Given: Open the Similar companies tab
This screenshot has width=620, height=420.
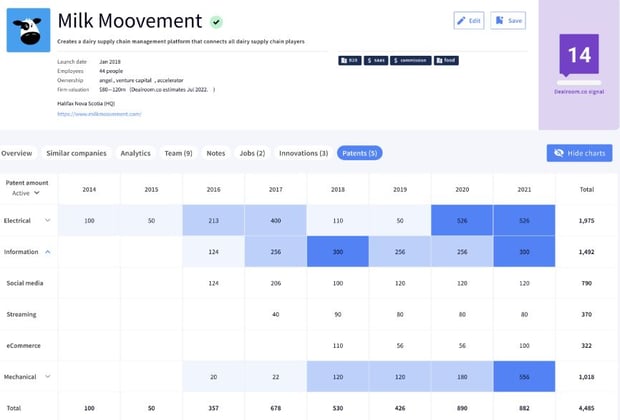Looking at the screenshot, I should [78, 153].
